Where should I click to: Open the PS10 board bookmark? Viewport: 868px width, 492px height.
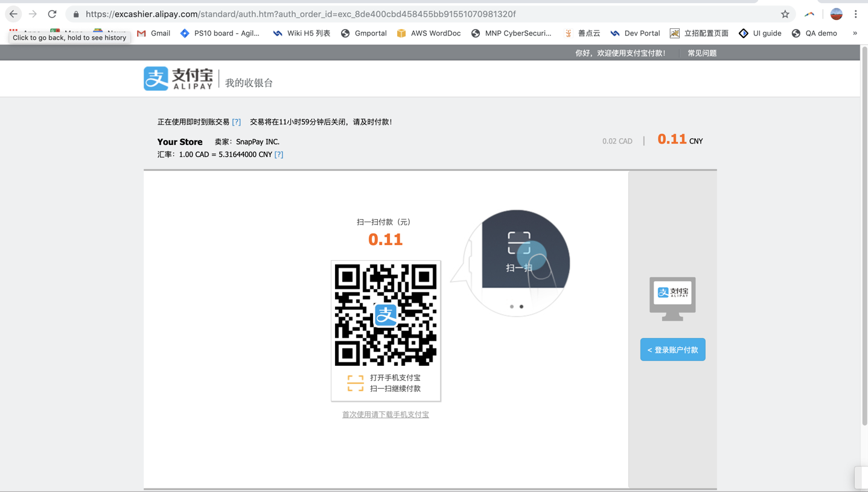(x=220, y=33)
